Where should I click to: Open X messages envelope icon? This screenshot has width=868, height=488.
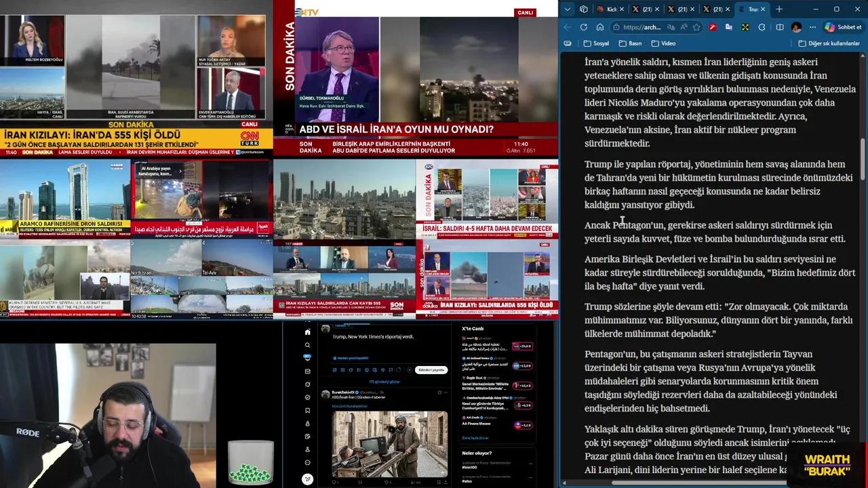click(x=307, y=371)
